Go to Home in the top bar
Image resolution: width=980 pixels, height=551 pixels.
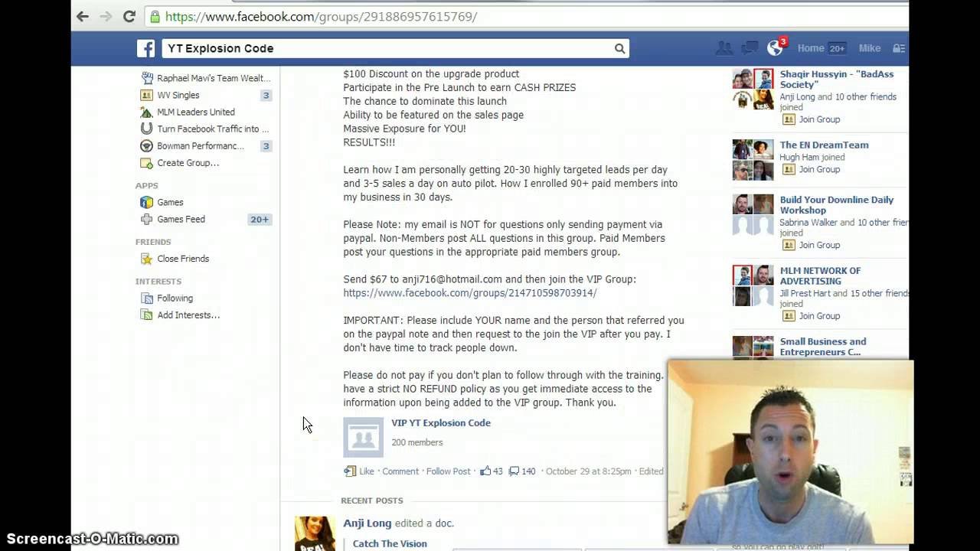811,48
